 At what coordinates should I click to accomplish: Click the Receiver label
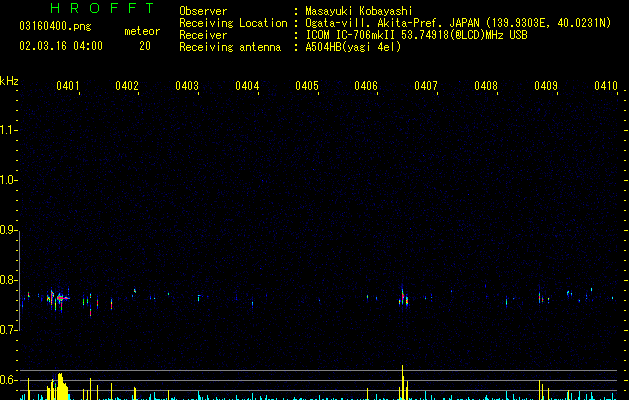pyautogui.click(x=203, y=35)
